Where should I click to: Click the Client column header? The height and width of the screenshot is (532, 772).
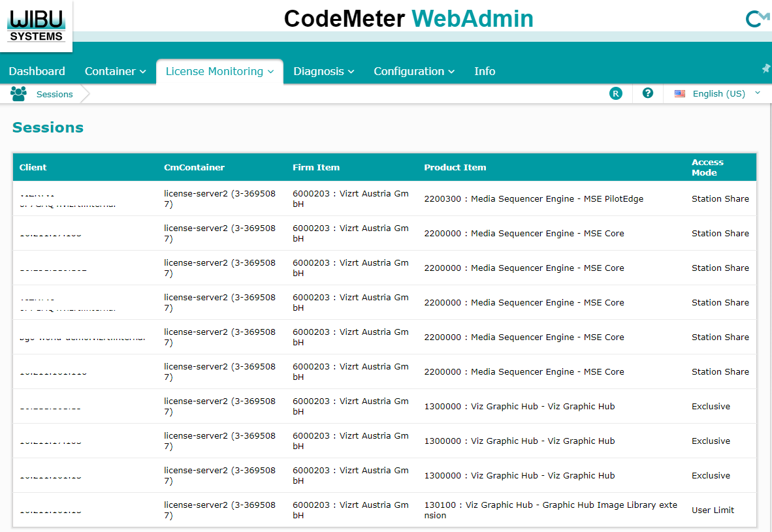click(x=33, y=167)
